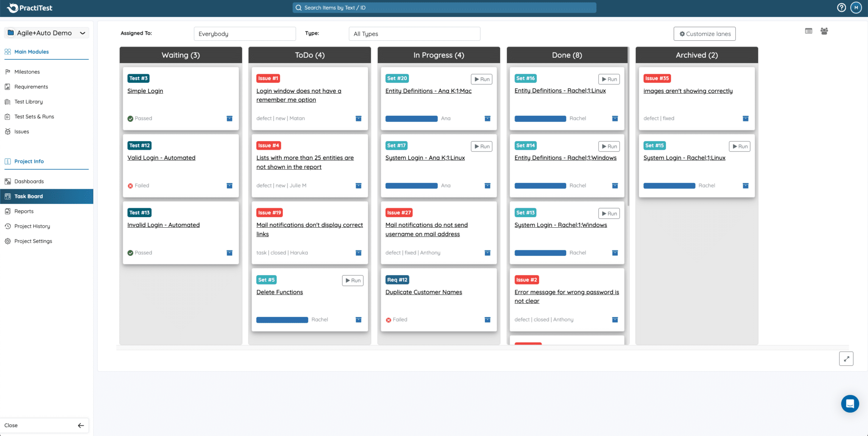Viewport: 868px width, 436px height.
Task: Open the help question mark icon
Action: (842, 7)
